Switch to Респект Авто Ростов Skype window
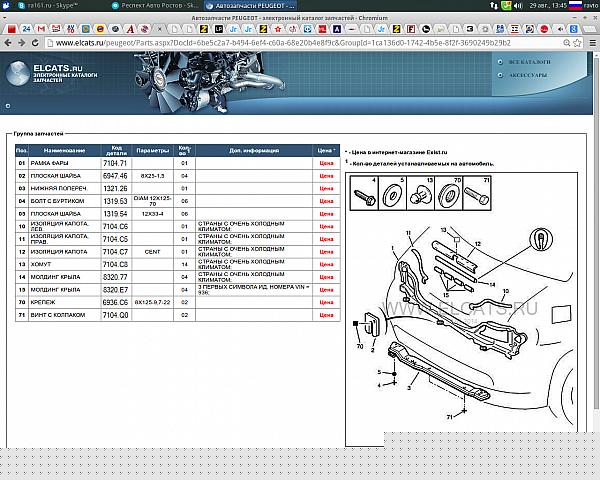Image resolution: width=600 pixels, height=480 pixels. (155, 6)
